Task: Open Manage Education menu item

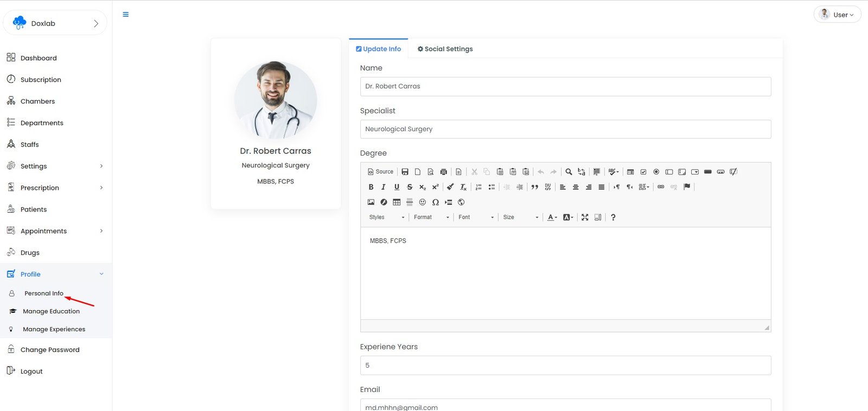Action: pos(51,311)
